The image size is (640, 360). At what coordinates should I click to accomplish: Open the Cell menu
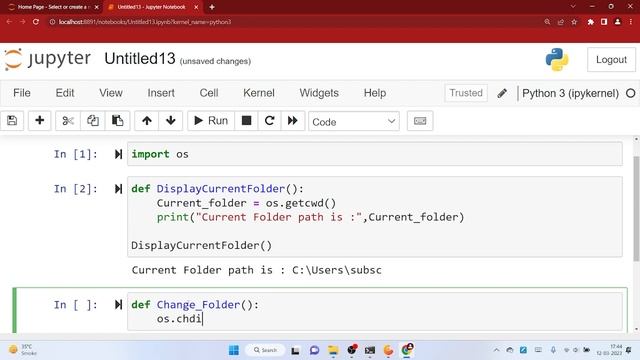209,93
